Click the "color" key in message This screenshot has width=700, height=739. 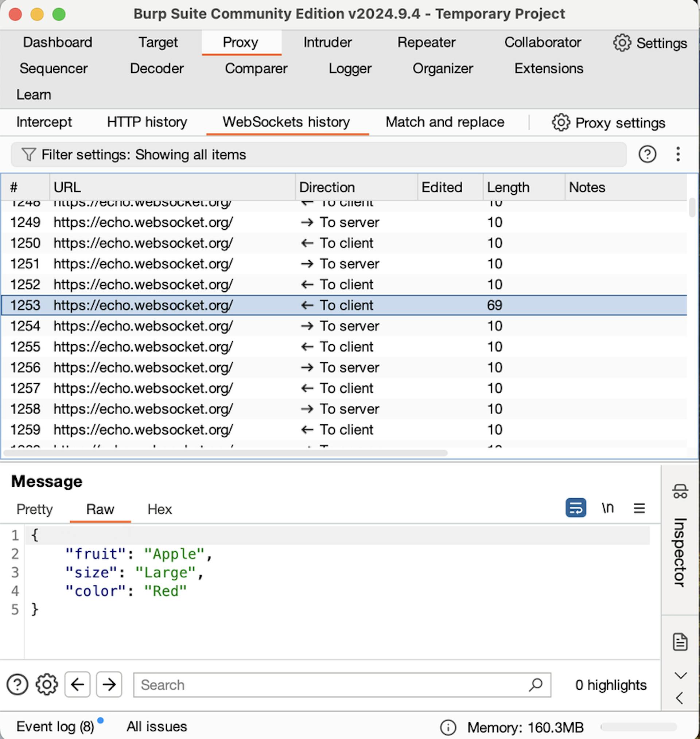tap(95, 591)
